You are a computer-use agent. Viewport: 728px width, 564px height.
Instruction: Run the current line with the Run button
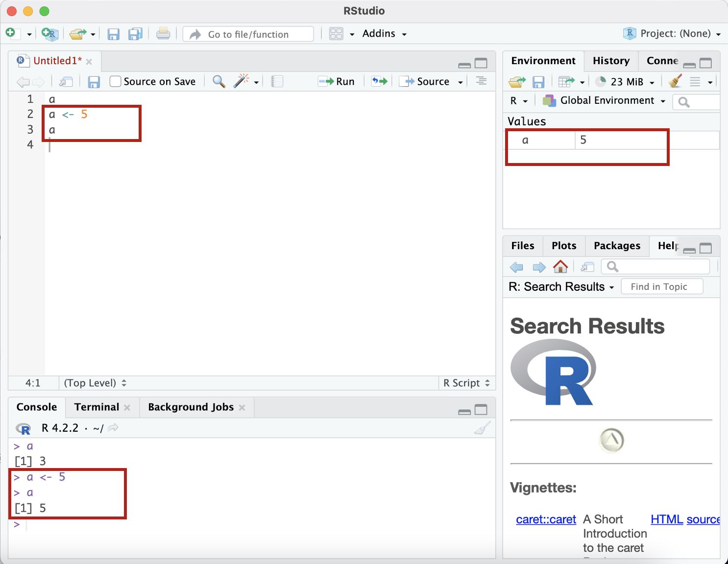click(336, 81)
